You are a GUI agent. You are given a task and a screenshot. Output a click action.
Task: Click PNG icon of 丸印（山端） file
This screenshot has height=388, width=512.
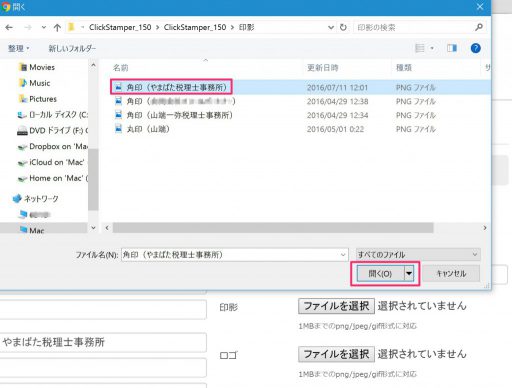click(x=118, y=129)
